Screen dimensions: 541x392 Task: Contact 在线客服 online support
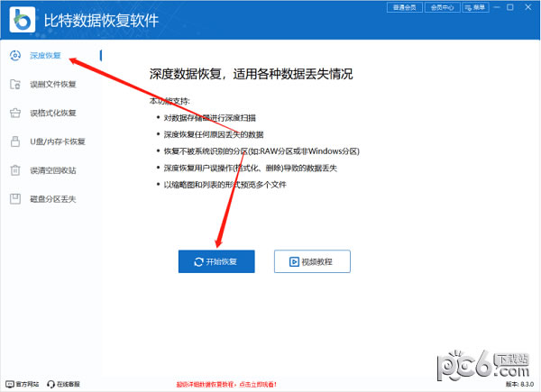(63, 384)
